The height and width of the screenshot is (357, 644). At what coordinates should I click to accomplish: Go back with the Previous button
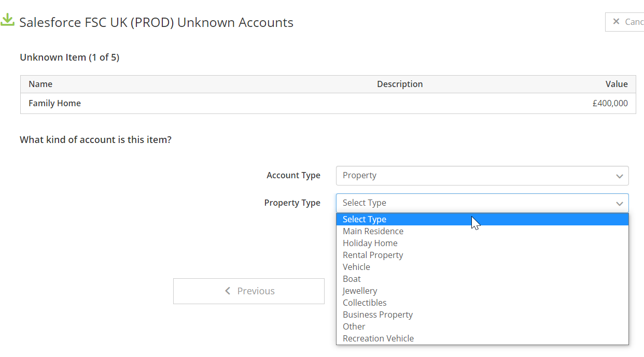pos(249,291)
